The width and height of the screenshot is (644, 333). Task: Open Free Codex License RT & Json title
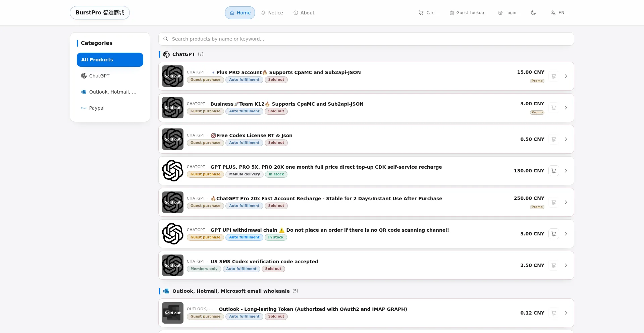click(x=251, y=135)
